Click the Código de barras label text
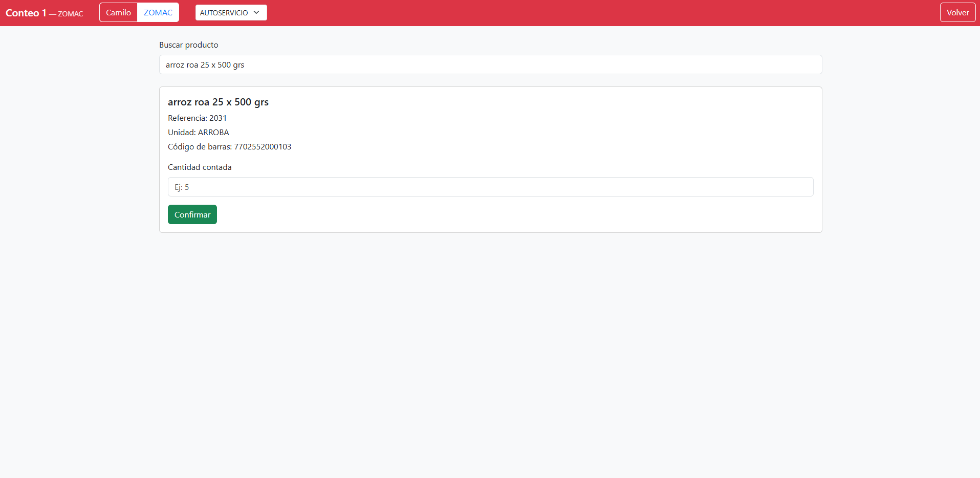The image size is (980, 478). point(199,147)
